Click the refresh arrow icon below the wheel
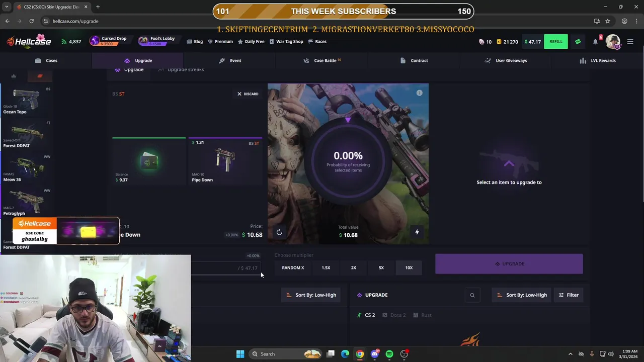Viewport: 644px width, 362px height. click(279, 232)
